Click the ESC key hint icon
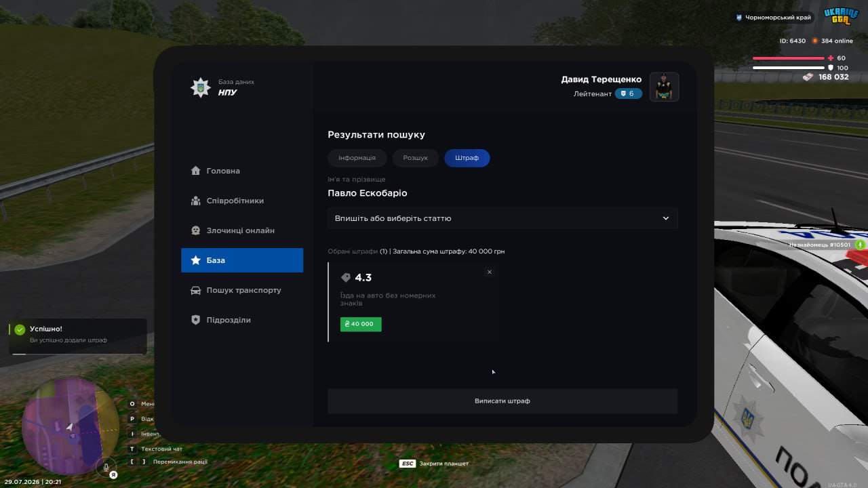 [408, 464]
